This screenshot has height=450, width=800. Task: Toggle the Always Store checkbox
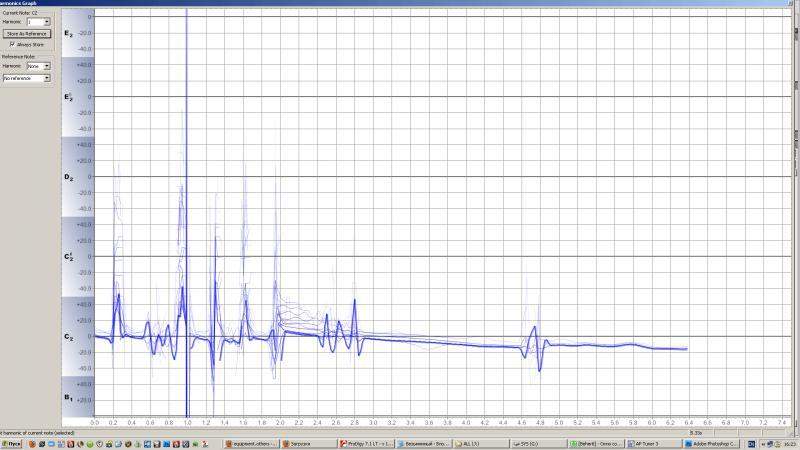coord(12,44)
